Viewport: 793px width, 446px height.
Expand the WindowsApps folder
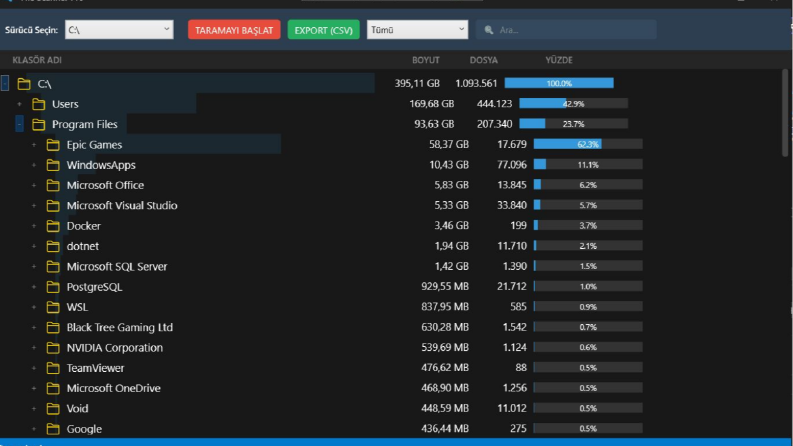pos(34,165)
